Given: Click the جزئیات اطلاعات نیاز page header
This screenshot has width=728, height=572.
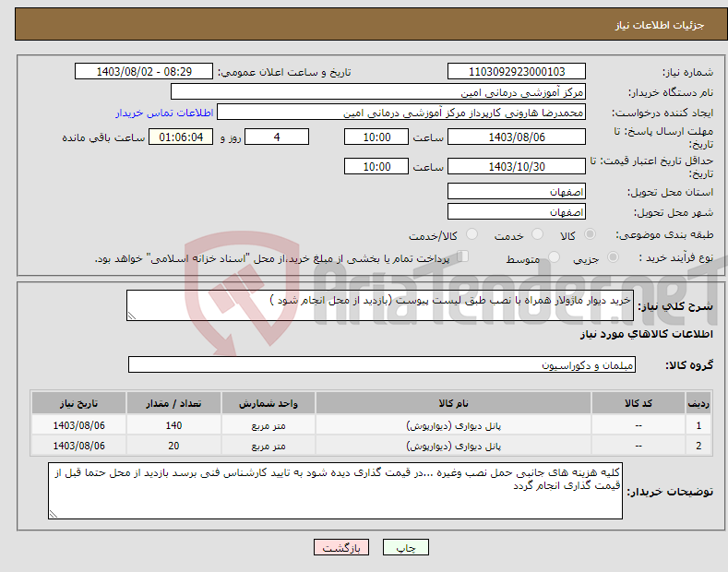Looking at the screenshot, I should coord(660,25).
